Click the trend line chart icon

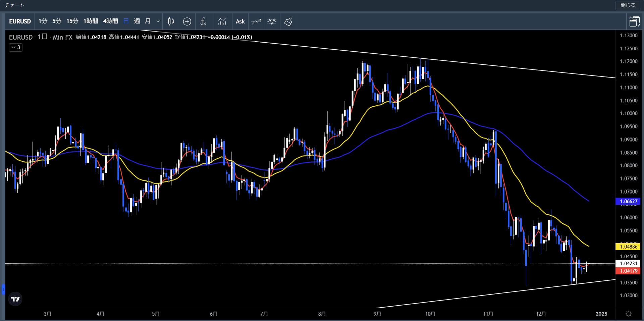tap(256, 21)
